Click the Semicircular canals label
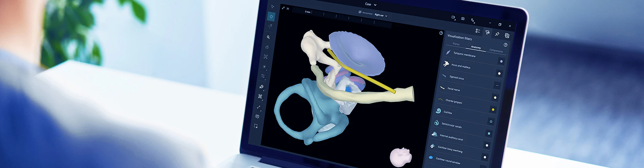Image resolution: width=644 pixels, height=168 pixels. click(451, 125)
